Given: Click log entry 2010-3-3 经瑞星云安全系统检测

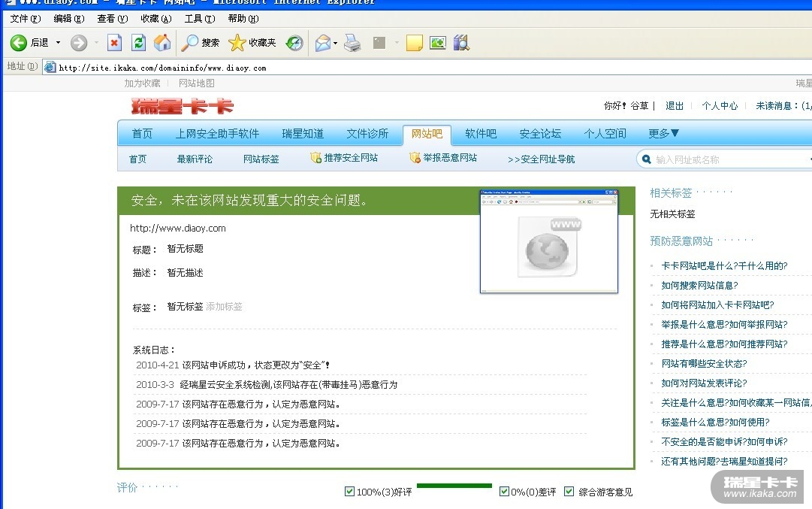Looking at the screenshot, I should point(267,385).
